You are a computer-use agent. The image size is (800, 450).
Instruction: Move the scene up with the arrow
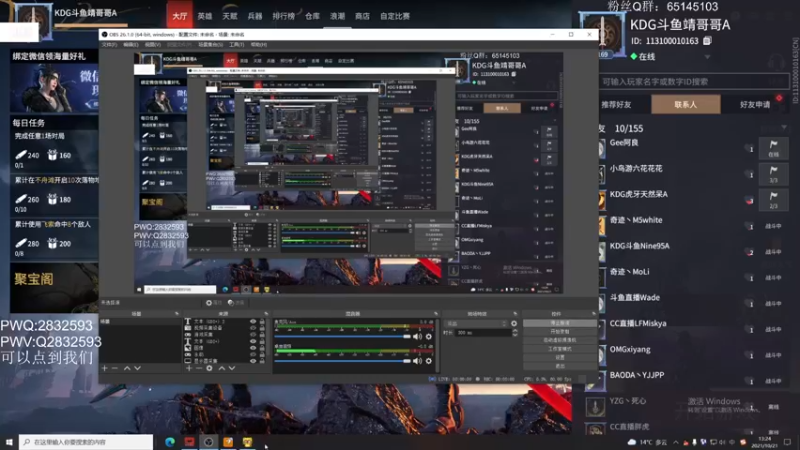(x=127, y=368)
